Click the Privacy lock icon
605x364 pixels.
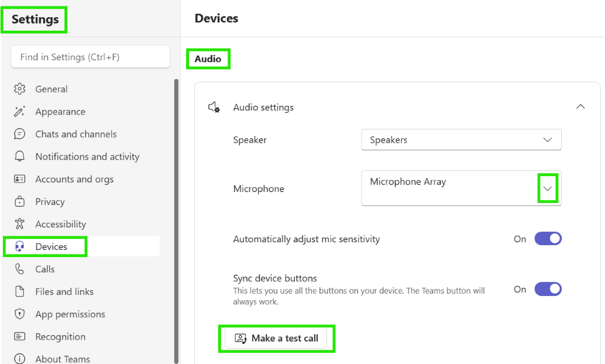(x=19, y=201)
